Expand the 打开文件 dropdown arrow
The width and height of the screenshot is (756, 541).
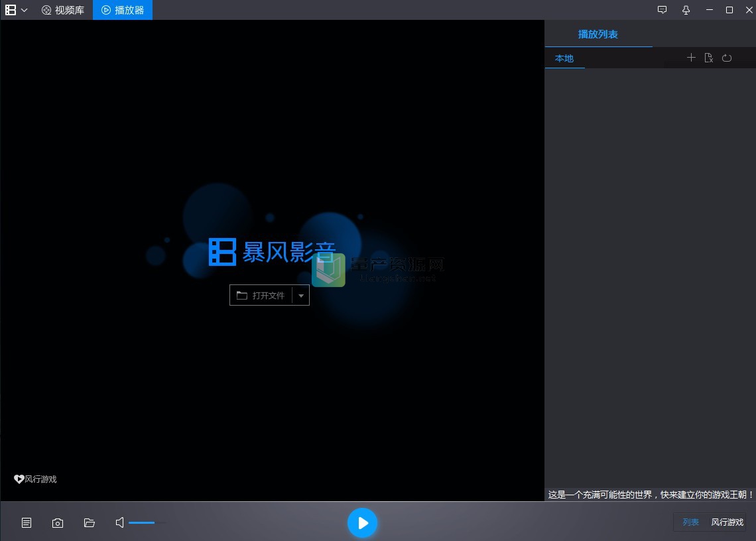tap(301, 295)
